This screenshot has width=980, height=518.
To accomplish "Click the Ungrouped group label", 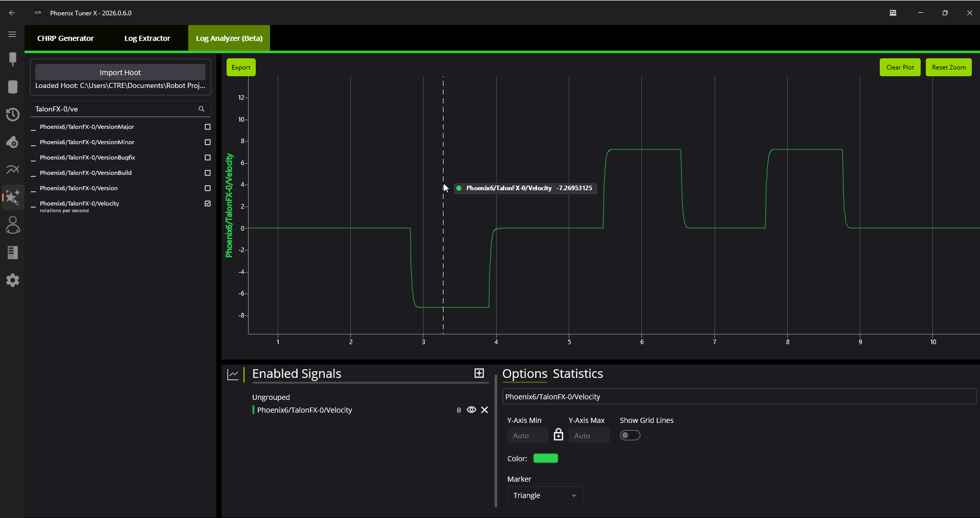I will coord(271,397).
